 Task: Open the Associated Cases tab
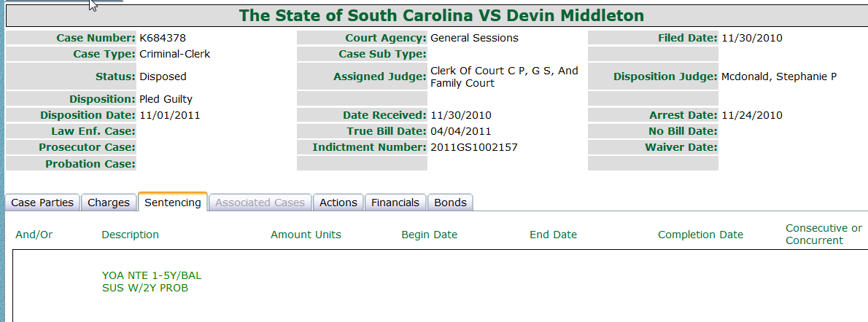pos(260,203)
